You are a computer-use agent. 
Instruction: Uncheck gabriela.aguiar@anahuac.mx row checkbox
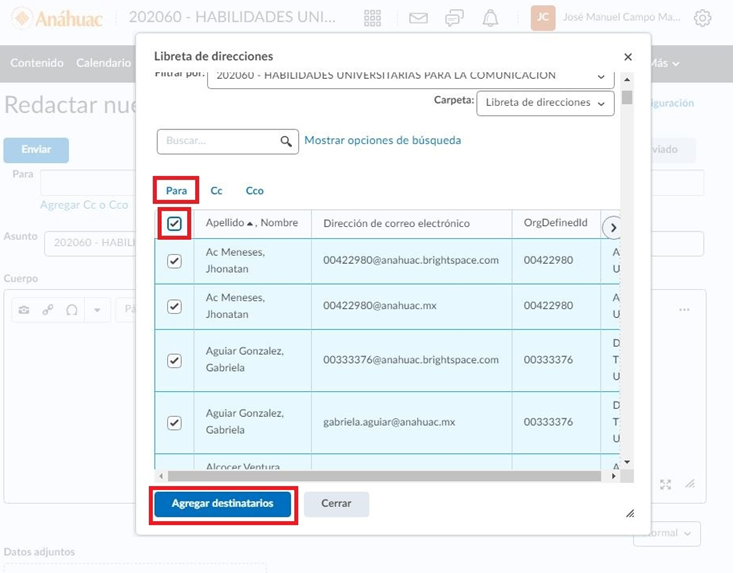[x=175, y=422]
